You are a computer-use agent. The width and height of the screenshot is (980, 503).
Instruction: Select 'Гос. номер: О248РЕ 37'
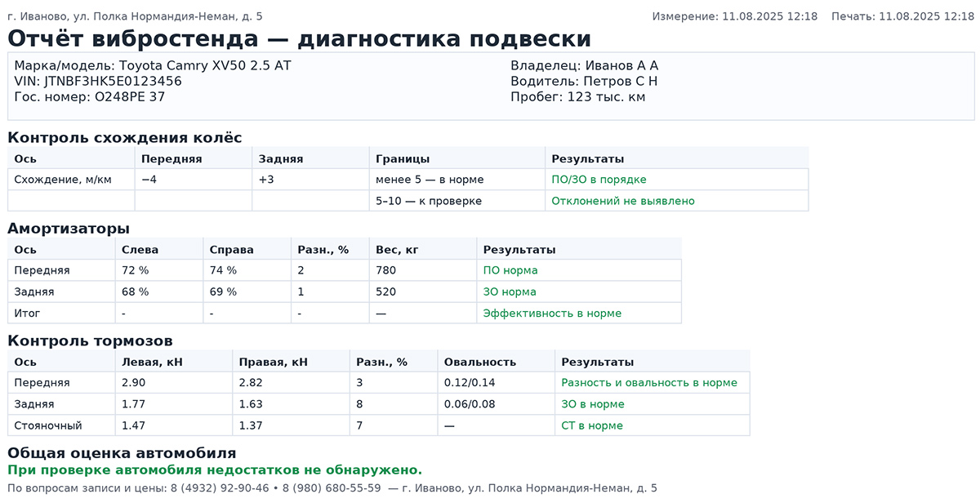pos(90,96)
